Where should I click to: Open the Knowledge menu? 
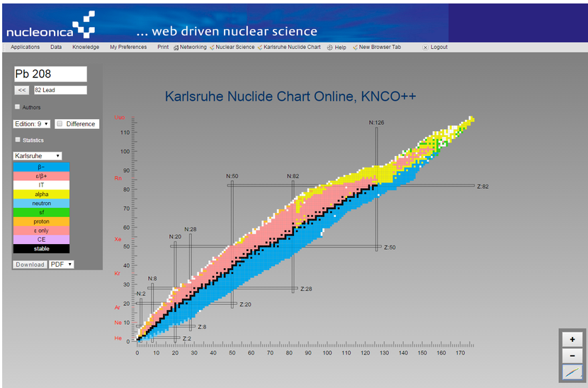[86, 47]
